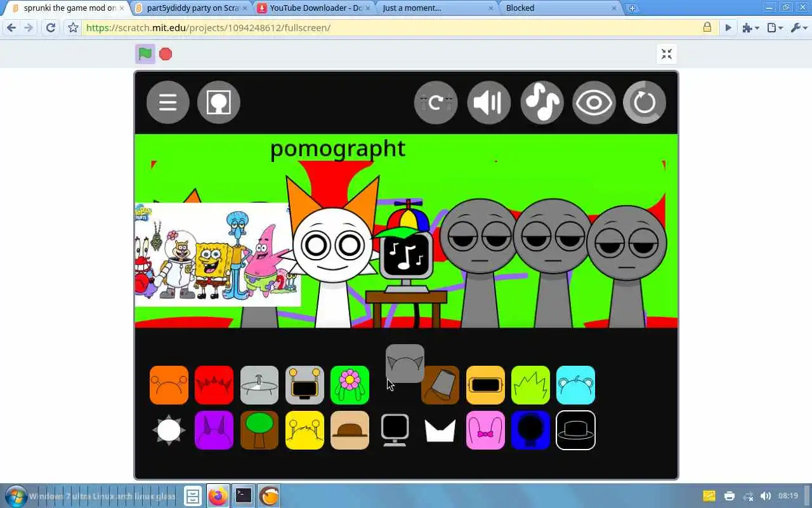Open a new browser tab
This screenshot has width=812, height=508.
[x=632, y=8]
